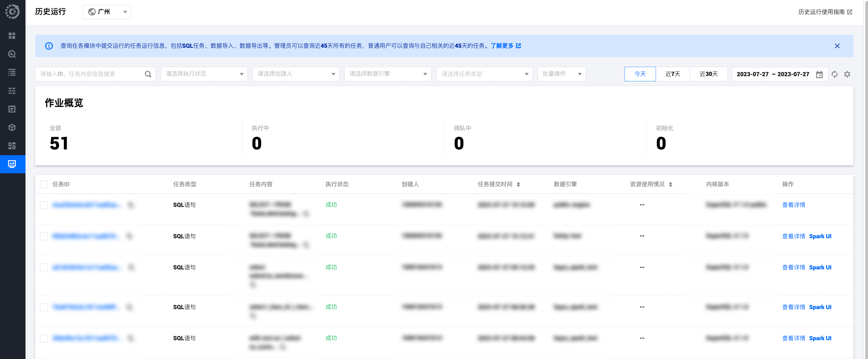Click the overview grid icon in the sidebar
The width and height of the screenshot is (868, 359).
[x=12, y=36]
